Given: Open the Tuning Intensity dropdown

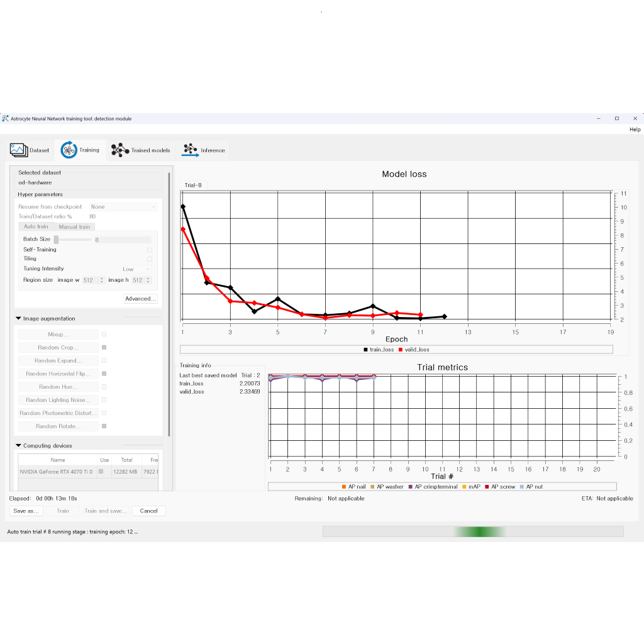Looking at the screenshot, I should click(x=135, y=269).
